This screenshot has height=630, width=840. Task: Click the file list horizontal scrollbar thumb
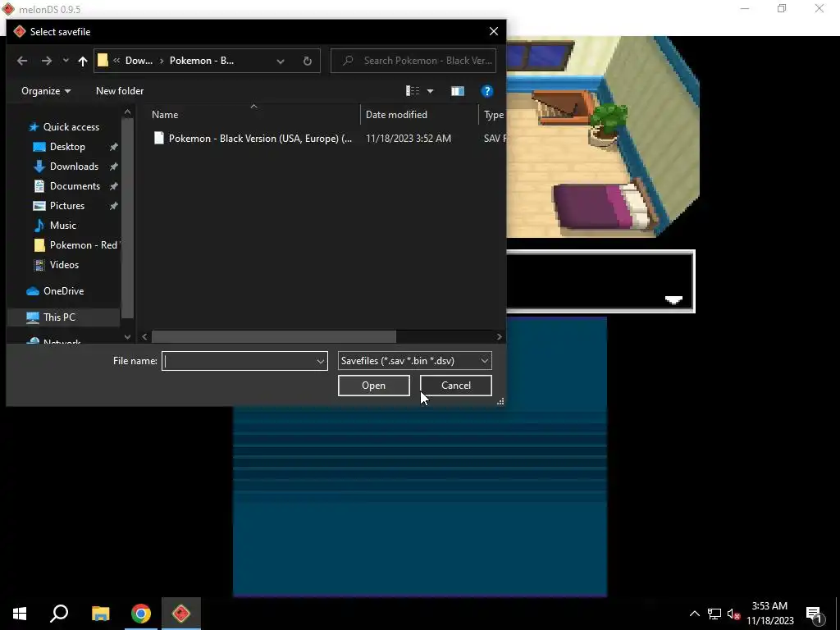pos(274,336)
